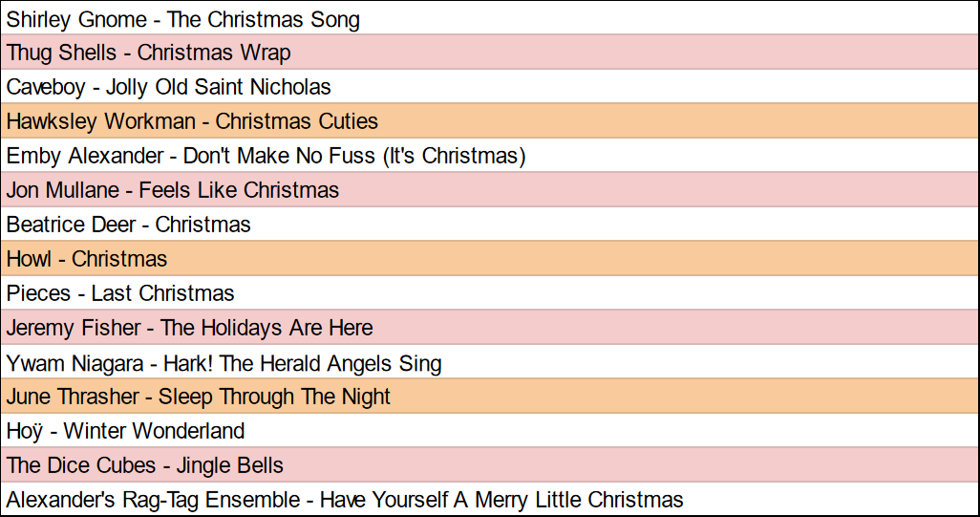This screenshot has height=517, width=980.
Task: Select the Beatrice Deer Christmas entry
Action: coord(129,225)
